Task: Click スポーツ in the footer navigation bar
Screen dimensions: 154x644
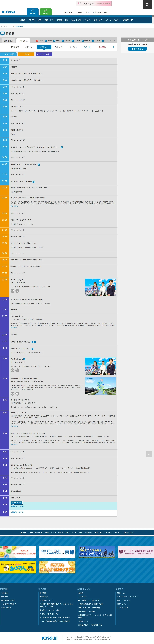Action: (x=109, y=533)
